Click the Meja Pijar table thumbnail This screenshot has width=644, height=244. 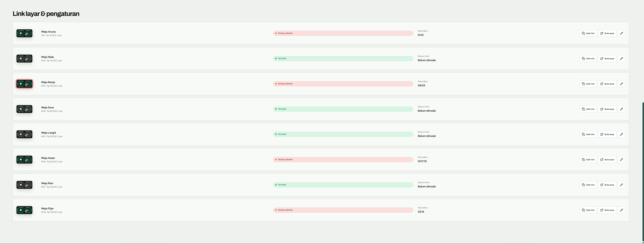pos(24,210)
